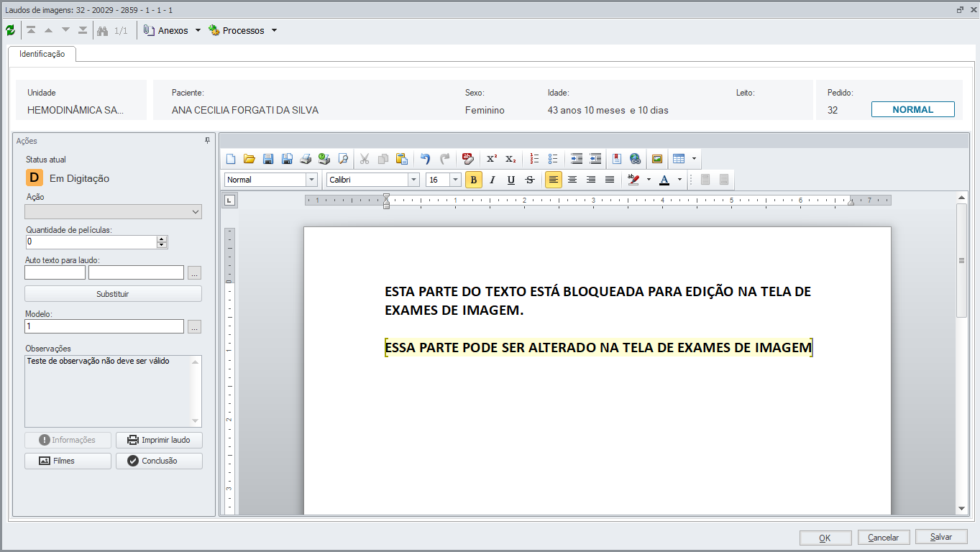
Task: Expand the table insert dropdown arrow
Action: [x=694, y=159]
